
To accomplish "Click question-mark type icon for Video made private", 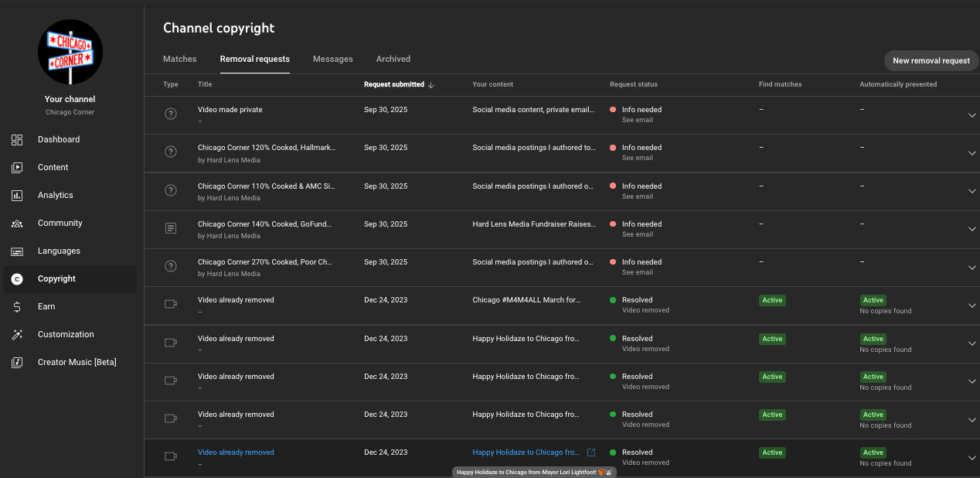I will 171,114.
